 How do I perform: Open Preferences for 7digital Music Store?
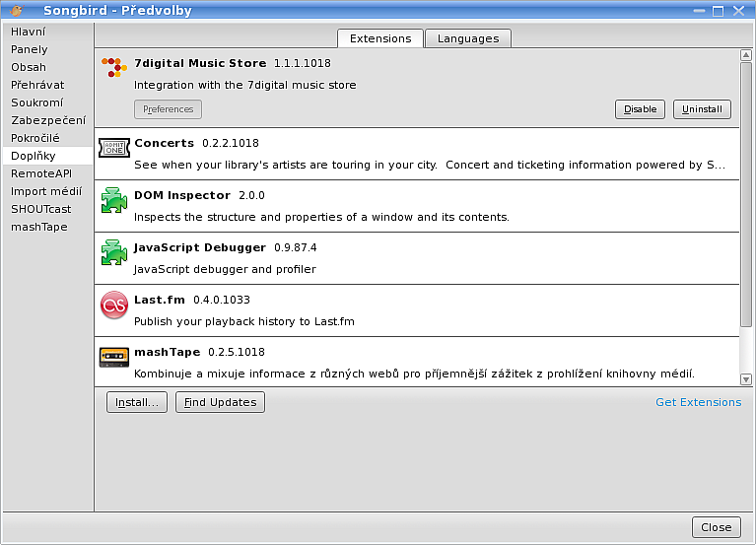168,109
